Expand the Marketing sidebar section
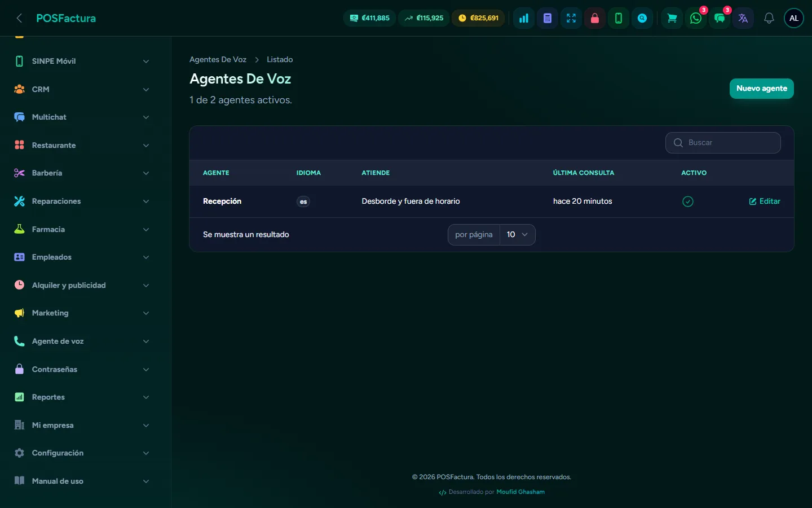Image resolution: width=812 pixels, height=508 pixels. (82, 313)
